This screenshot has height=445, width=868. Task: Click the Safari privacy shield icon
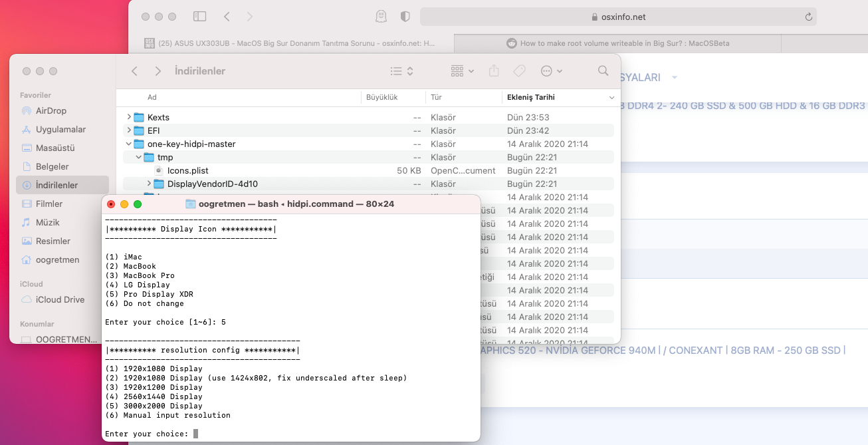pyautogui.click(x=405, y=17)
